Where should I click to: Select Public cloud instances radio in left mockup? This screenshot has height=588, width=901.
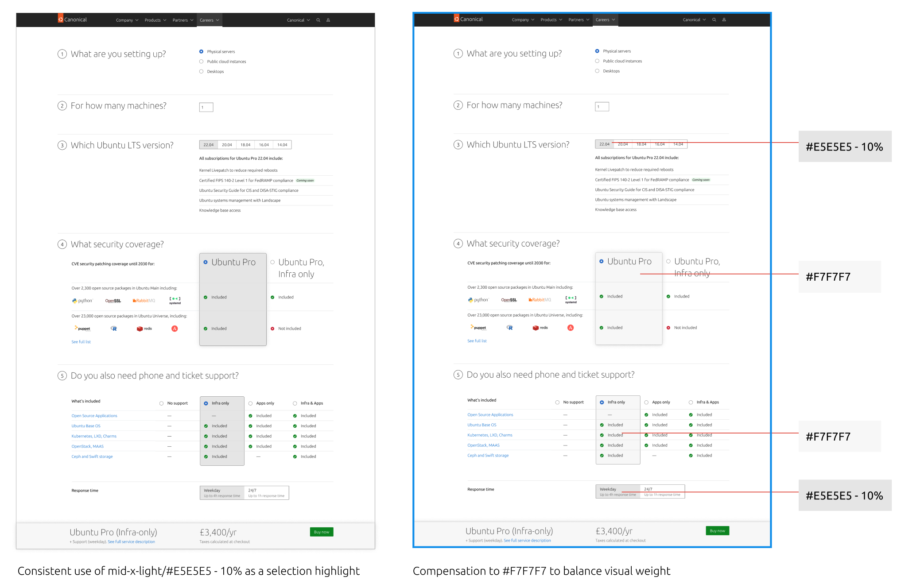(202, 62)
